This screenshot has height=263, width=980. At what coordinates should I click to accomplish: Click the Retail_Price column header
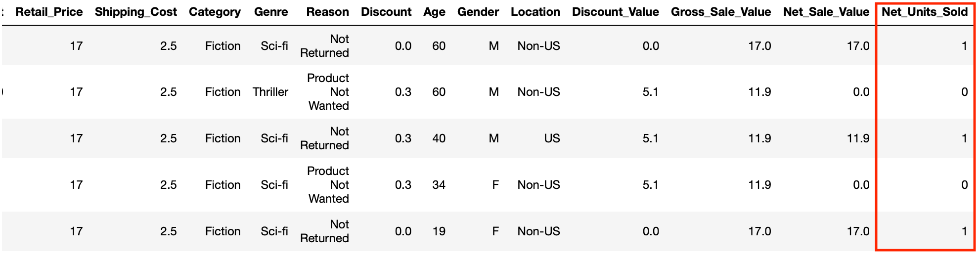(49, 12)
